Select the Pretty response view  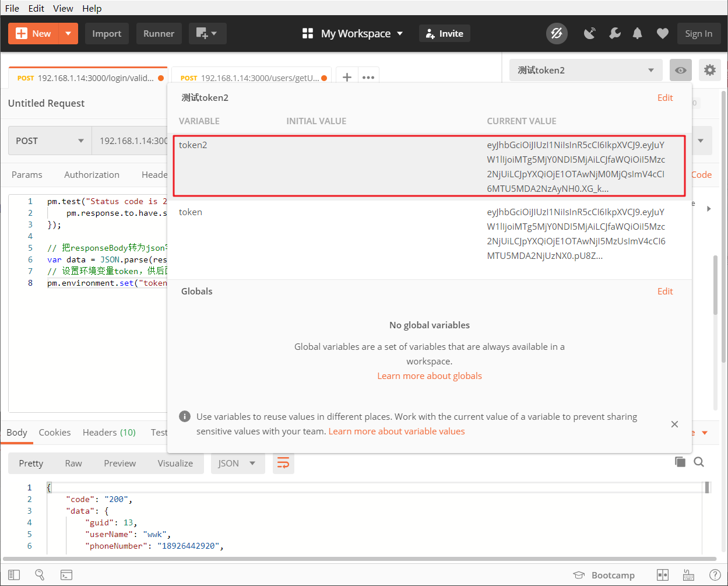[31, 463]
